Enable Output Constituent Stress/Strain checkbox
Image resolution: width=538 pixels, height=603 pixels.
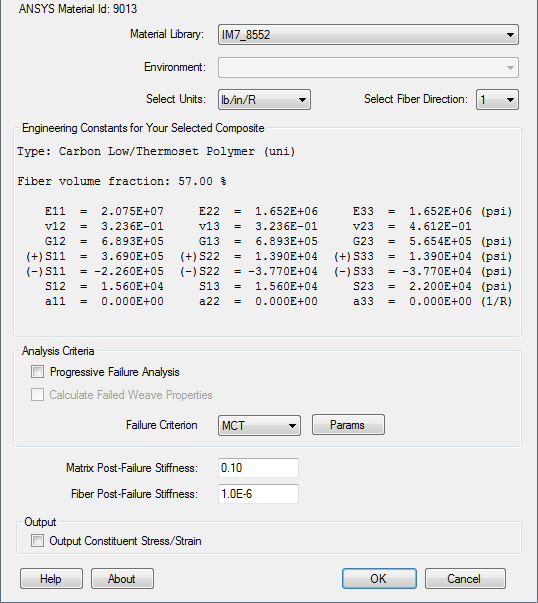[37, 541]
